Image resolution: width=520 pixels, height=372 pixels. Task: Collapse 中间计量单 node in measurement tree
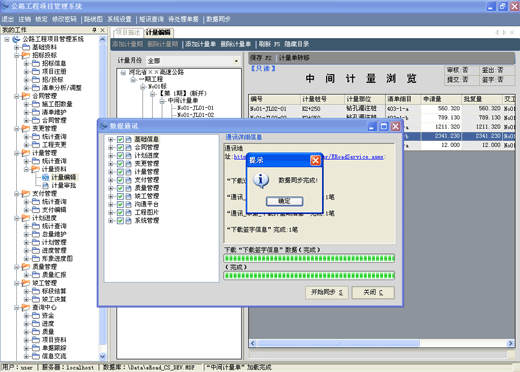click(162, 101)
